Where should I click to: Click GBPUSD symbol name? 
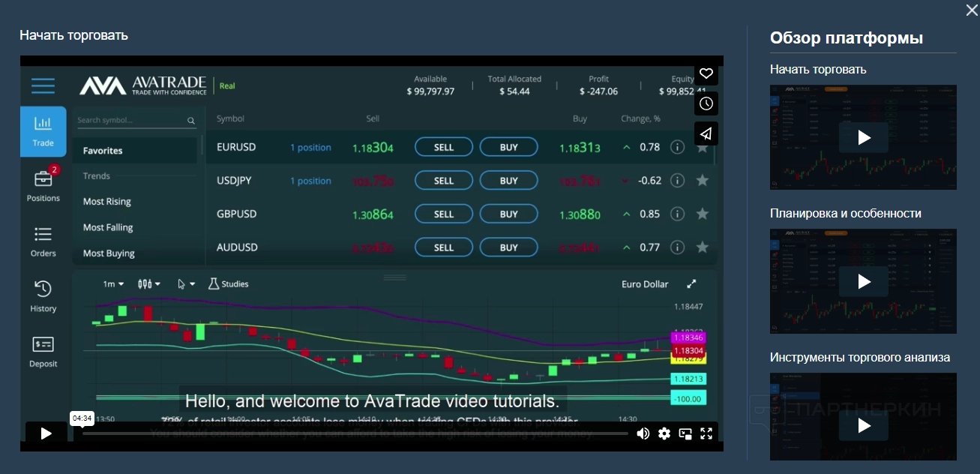coord(236,214)
